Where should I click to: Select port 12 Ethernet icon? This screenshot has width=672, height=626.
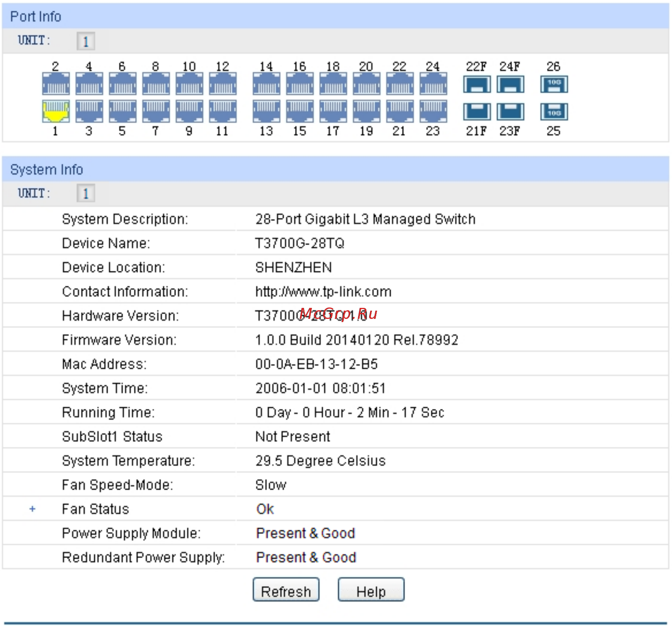223,84
